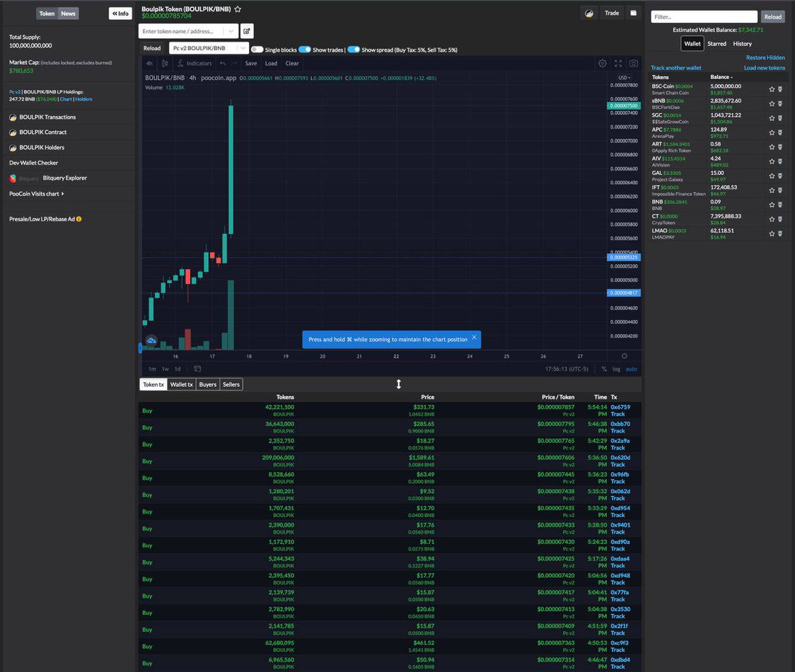This screenshot has width=795, height=672.
Task: Open the Indicators tool
Action: (195, 64)
